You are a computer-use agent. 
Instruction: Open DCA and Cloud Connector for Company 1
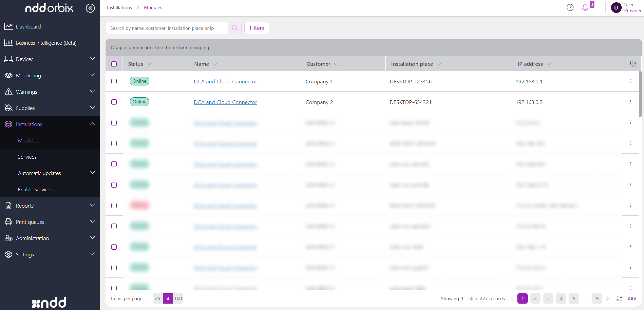tap(225, 82)
